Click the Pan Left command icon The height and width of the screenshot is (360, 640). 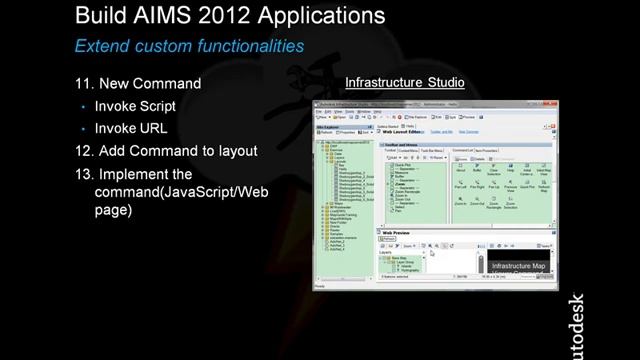(461, 184)
